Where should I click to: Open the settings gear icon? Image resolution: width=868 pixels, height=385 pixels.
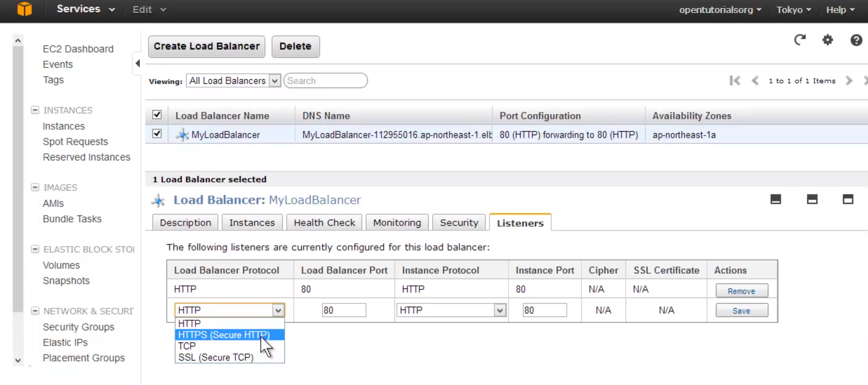tap(828, 40)
